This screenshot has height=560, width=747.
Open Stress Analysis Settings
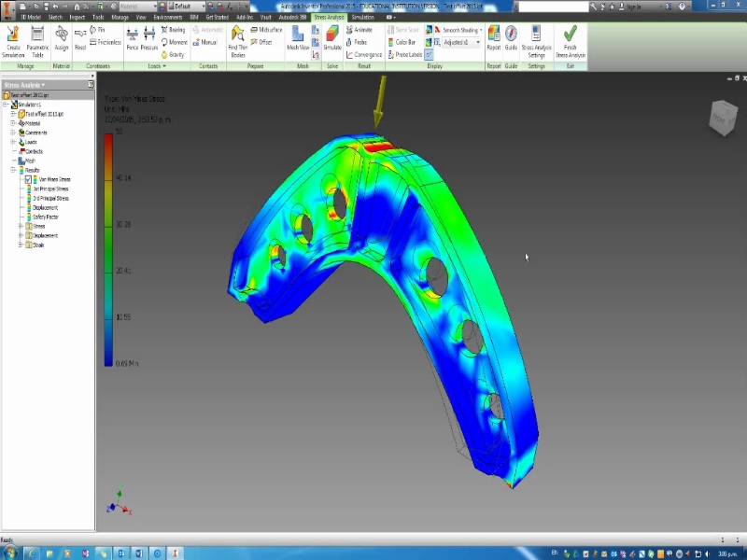[x=535, y=42]
